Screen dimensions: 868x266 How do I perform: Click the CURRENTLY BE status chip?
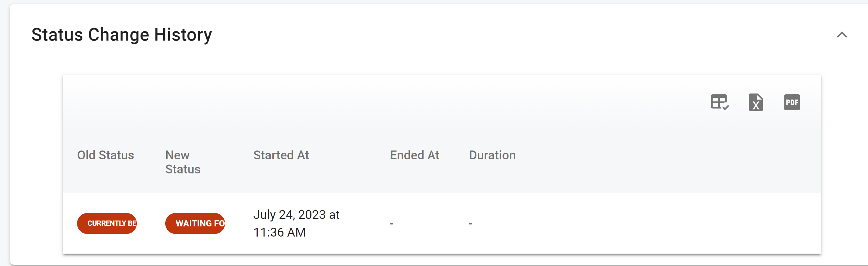(x=107, y=223)
